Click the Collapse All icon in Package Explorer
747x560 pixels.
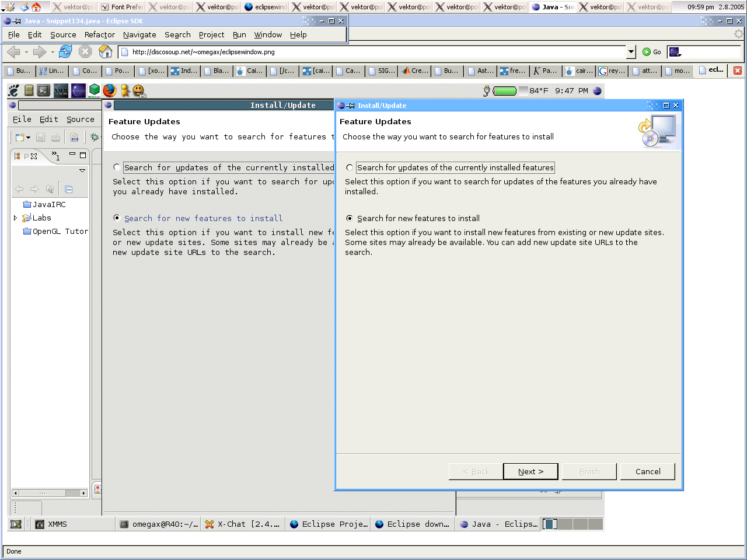pyautogui.click(x=69, y=189)
